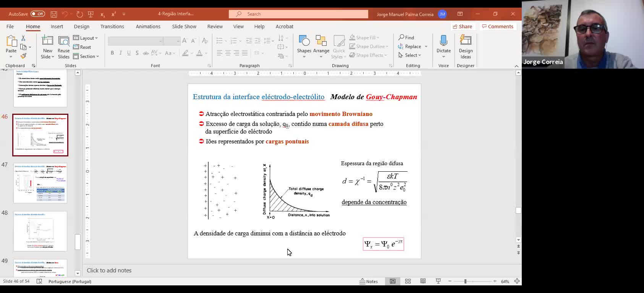
Task: Open Design Ideas pane
Action: pyautogui.click(x=466, y=41)
